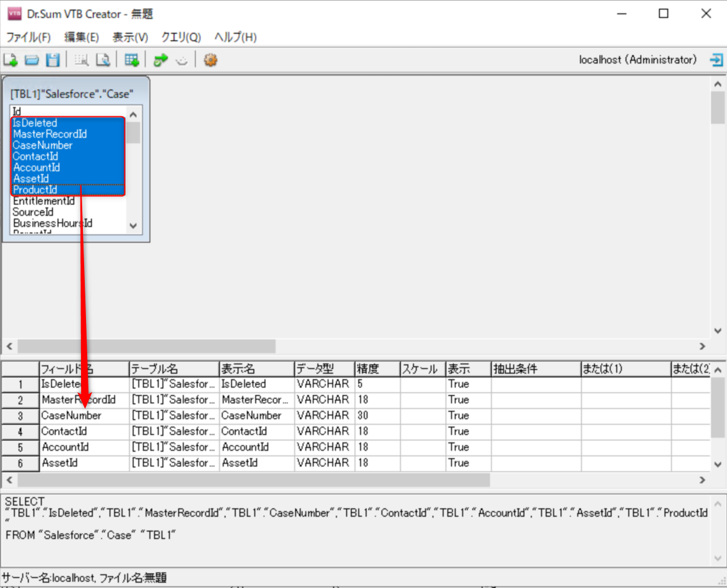Screen dimensions: 727x588
Task: Click the login icon beside localhost (Administrator)
Action: pos(716,60)
